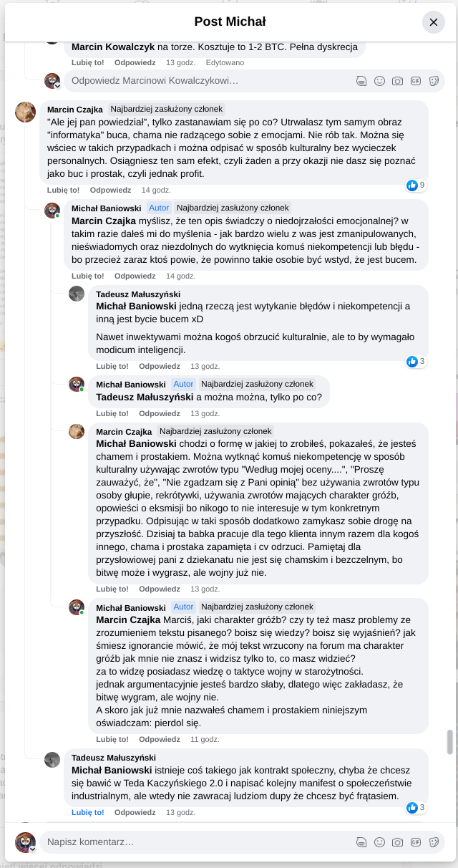Attach photo in reply to Marcin Kowalczyk
458x868 pixels.
pos(397,81)
